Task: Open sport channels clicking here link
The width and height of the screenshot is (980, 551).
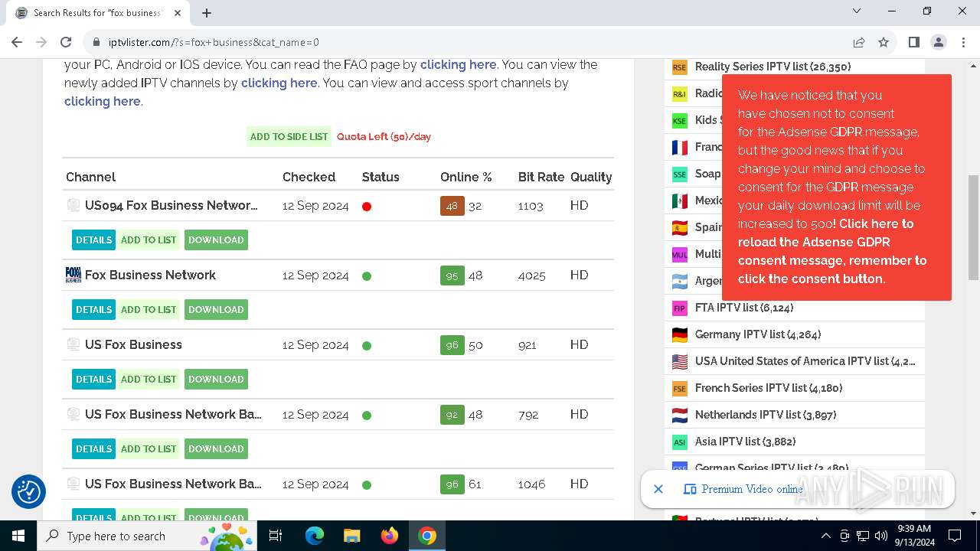Action: coord(102,101)
